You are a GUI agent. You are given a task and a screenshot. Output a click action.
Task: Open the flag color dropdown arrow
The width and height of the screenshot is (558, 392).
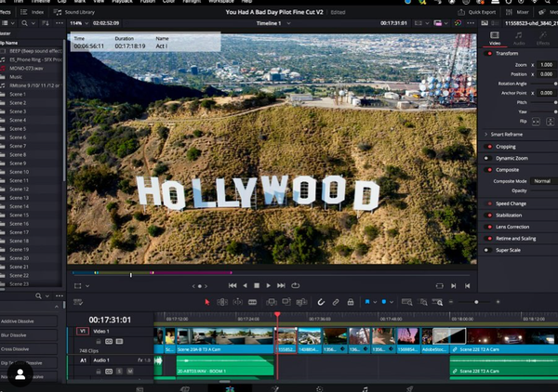(x=375, y=303)
